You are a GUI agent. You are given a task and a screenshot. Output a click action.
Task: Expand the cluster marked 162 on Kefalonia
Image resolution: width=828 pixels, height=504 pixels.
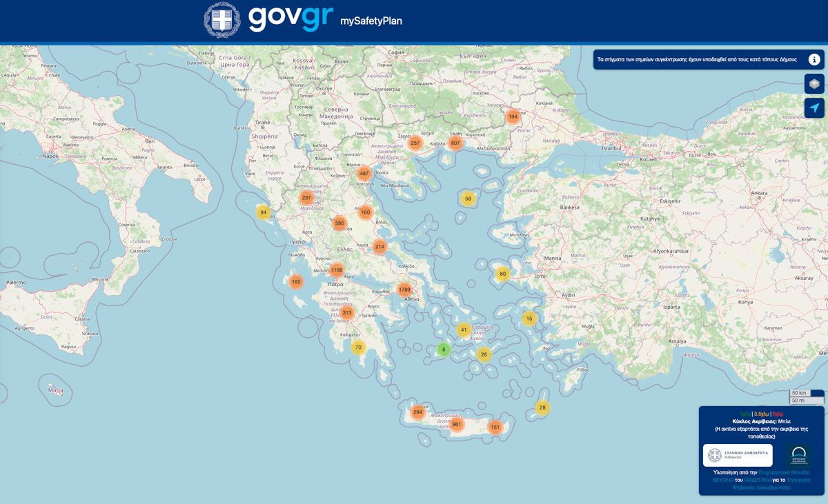pos(296,281)
